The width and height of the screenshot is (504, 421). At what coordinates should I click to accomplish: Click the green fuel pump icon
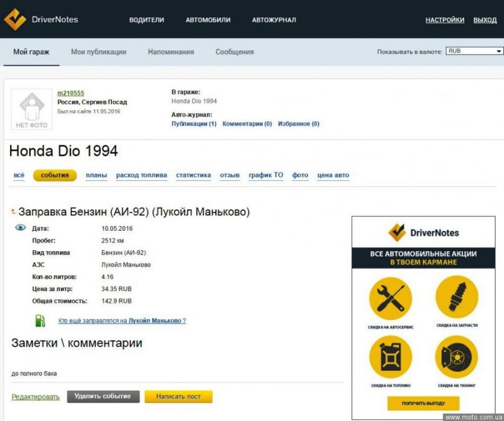click(40, 321)
